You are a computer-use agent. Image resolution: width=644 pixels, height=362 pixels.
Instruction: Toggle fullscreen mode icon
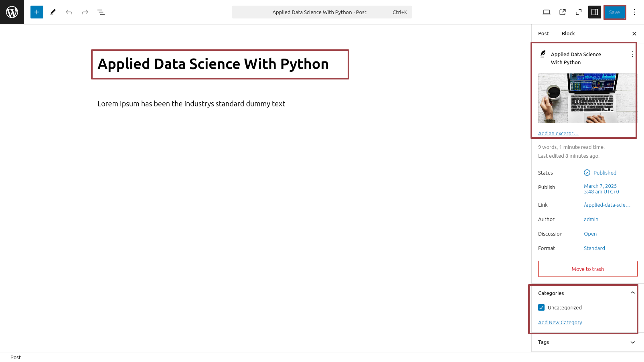579,12
